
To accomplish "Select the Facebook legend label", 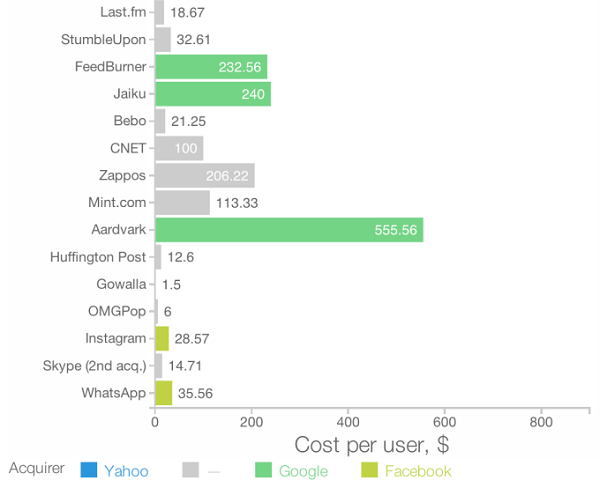I will tap(418, 471).
